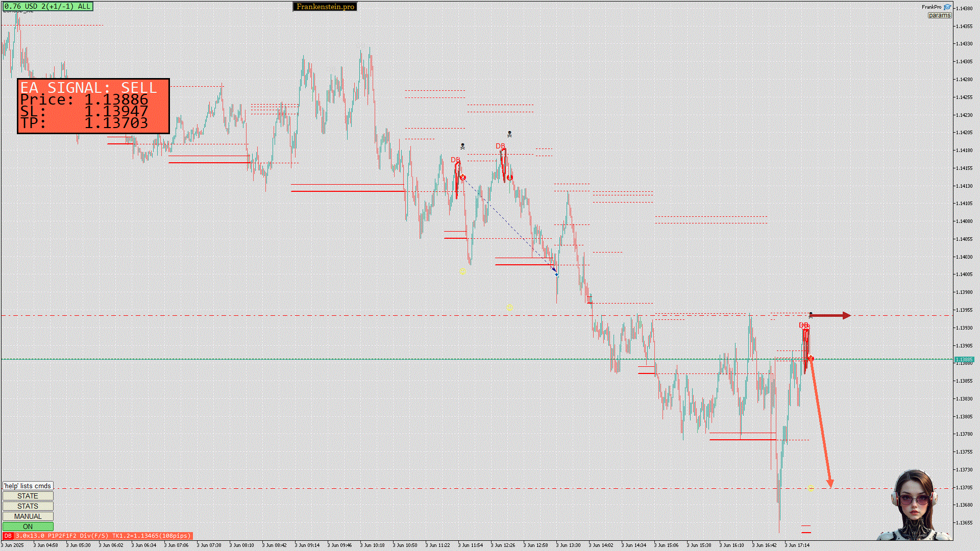Click the EA SIGNAL: SELL info panel
980x551 pixels.
point(93,106)
